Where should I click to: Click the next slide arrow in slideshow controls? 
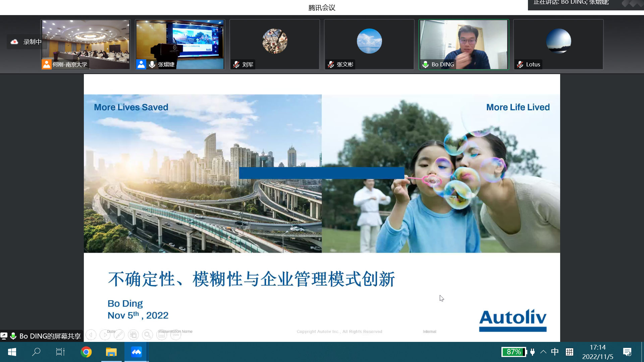[x=105, y=335]
